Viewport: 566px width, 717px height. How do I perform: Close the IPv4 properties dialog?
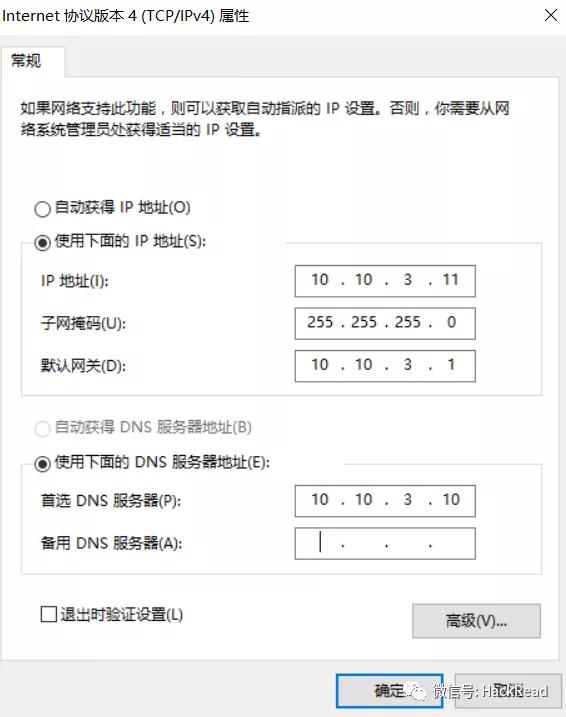[x=550, y=15]
